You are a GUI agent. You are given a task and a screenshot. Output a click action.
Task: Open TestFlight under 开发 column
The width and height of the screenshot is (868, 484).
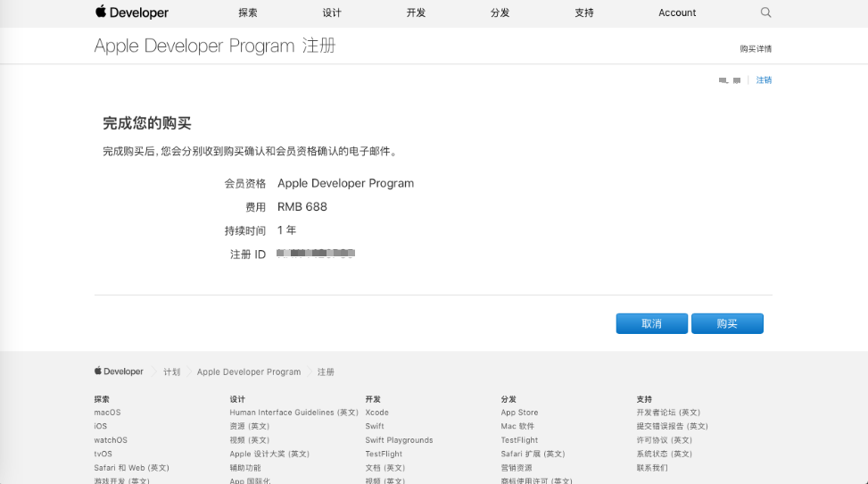384,454
